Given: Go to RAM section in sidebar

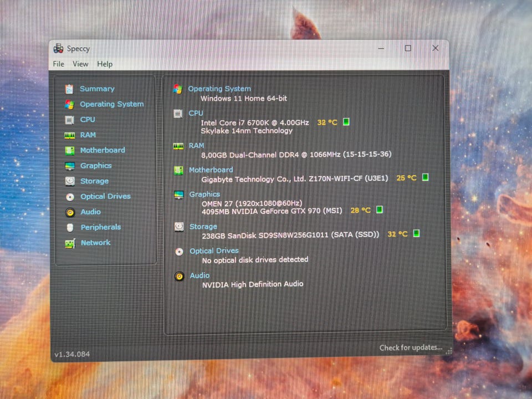Looking at the screenshot, I should [88, 135].
